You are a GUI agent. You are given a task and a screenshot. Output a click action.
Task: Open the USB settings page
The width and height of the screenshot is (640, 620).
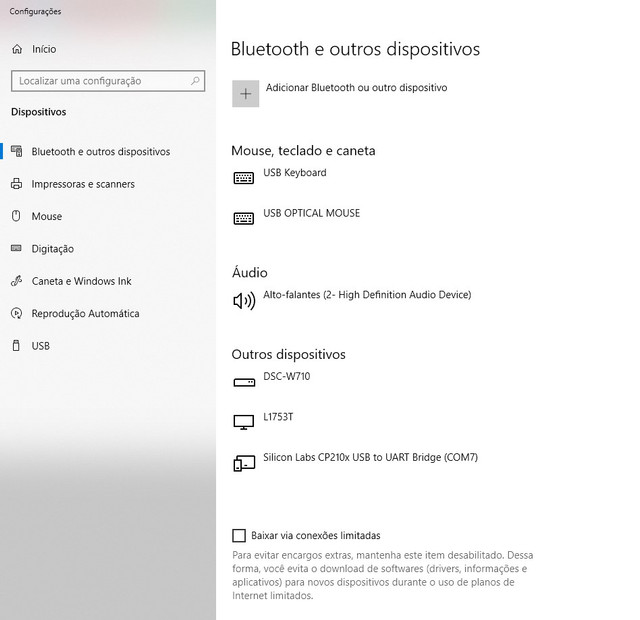(x=40, y=346)
